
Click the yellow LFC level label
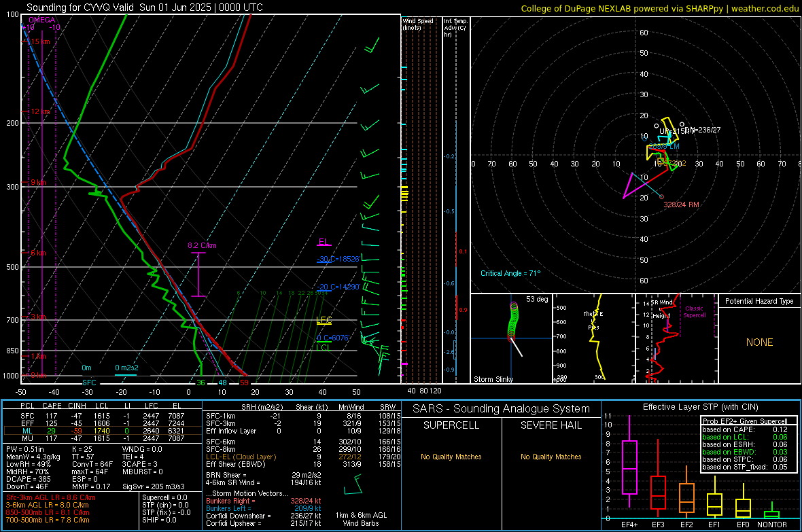tap(324, 320)
